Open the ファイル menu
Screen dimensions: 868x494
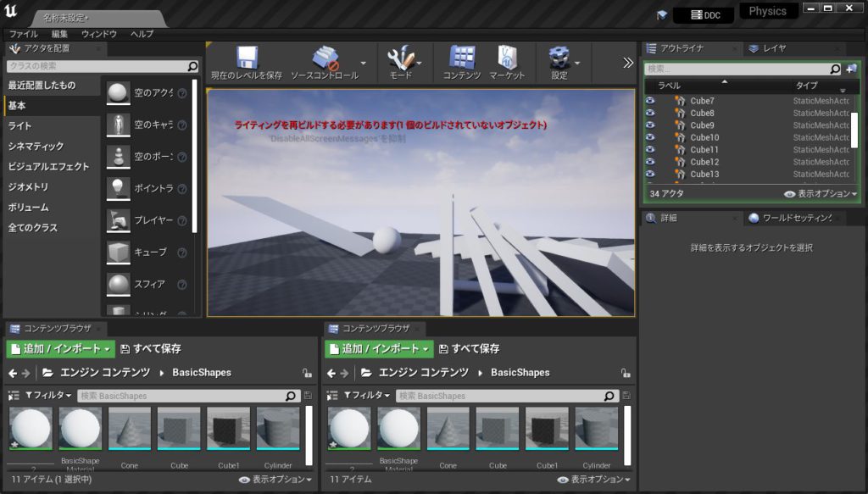[x=23, y=34]
